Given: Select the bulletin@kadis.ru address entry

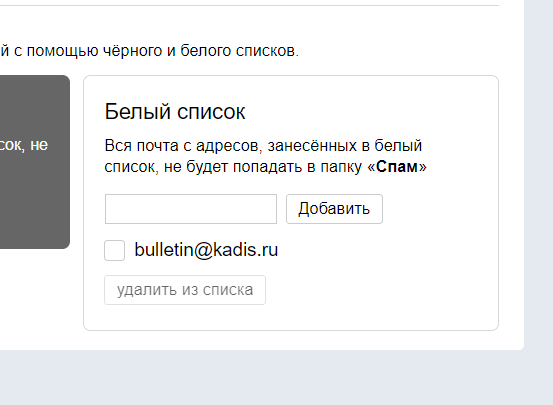Looking at the screenshot, I should (x=206, y=250).
